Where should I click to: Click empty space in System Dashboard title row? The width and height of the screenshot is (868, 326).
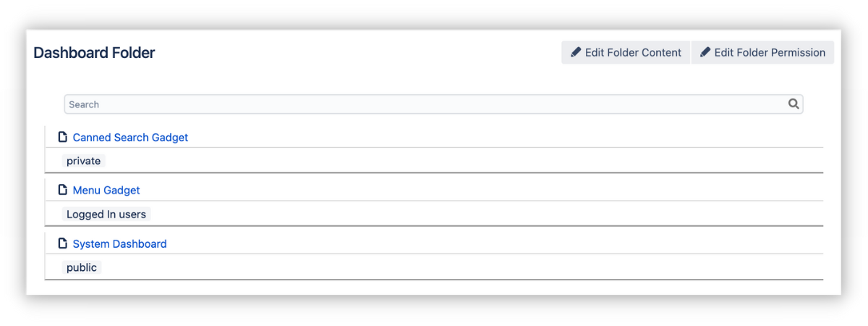(x=506, y=244)
